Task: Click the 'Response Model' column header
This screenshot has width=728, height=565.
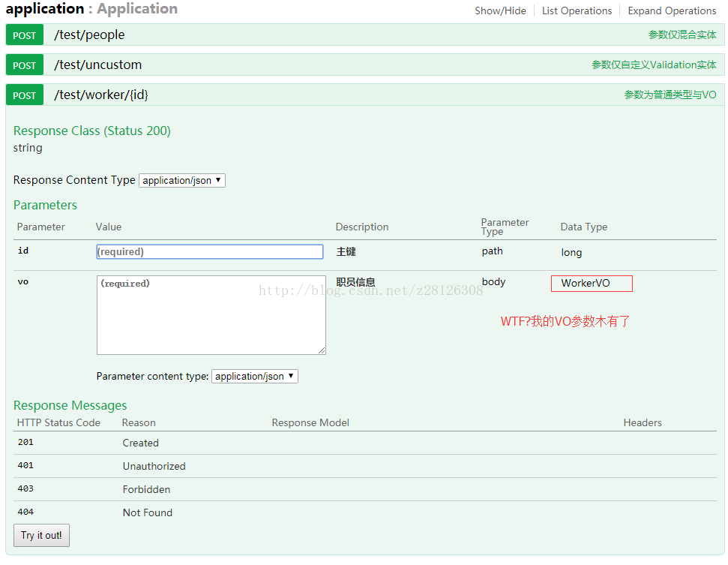Action: pyautogui.click(x=310, y=423)
